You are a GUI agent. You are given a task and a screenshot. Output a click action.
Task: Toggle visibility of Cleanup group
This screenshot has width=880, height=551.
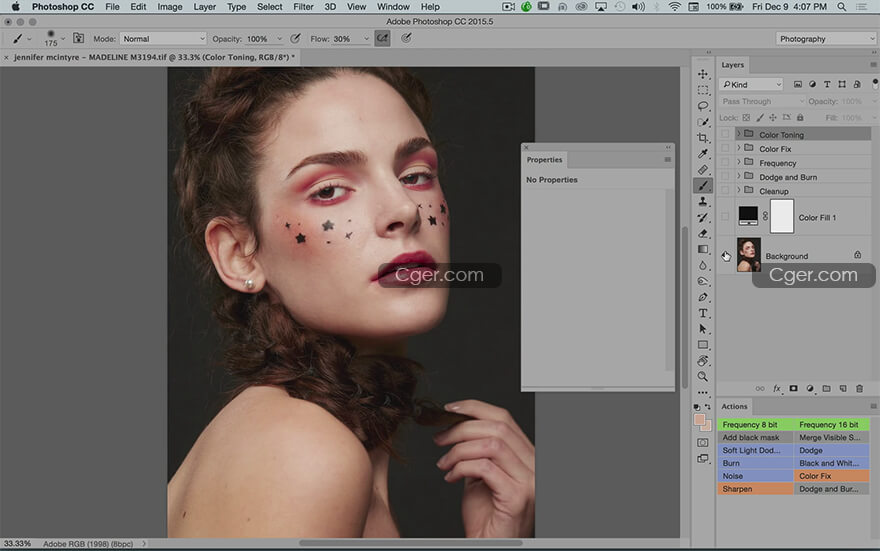click(x=725, y=190)
